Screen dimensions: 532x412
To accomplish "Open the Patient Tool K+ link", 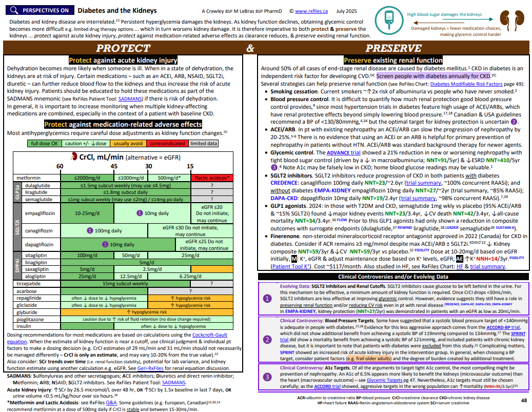I will (x=290, y=266).
